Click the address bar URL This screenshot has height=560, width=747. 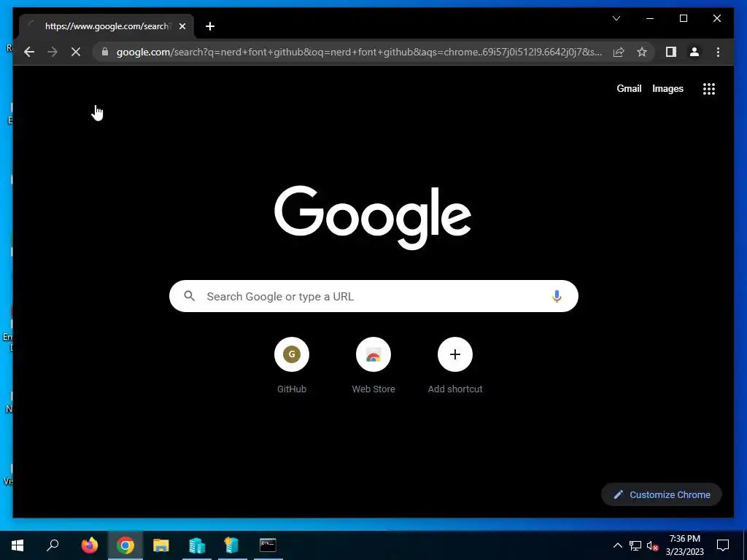[359, 52]
